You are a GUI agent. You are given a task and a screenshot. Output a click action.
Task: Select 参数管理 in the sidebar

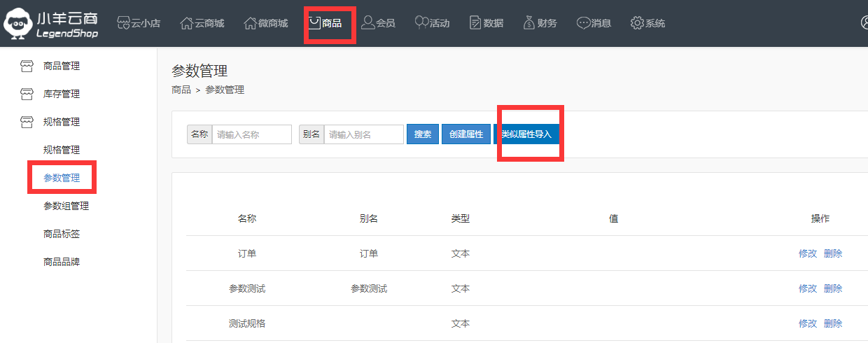[62, 178]
